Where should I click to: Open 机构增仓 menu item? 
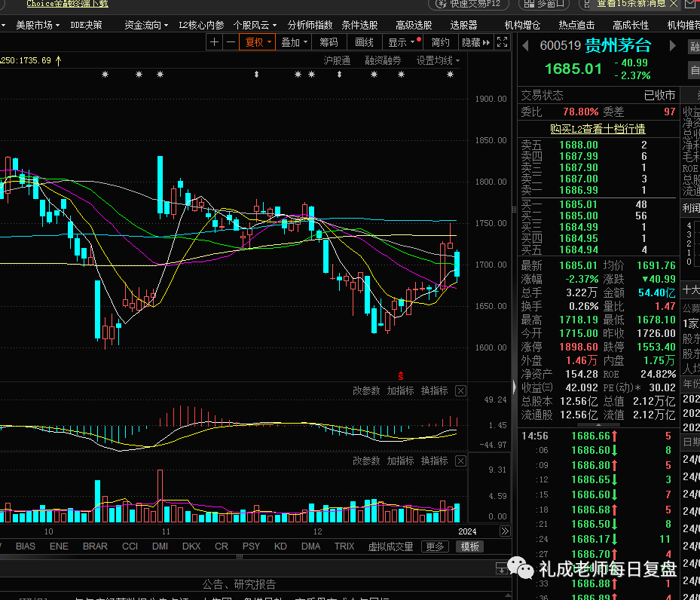click(522, 25)
